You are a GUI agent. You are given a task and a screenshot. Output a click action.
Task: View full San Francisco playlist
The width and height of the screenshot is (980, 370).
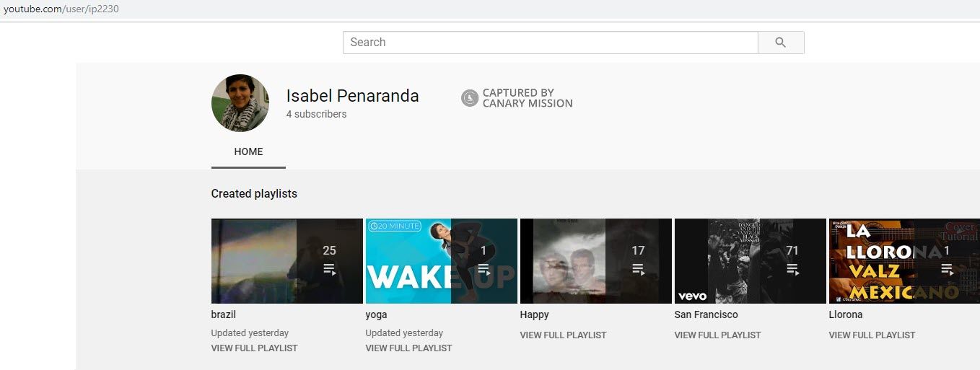click(717, 335)
